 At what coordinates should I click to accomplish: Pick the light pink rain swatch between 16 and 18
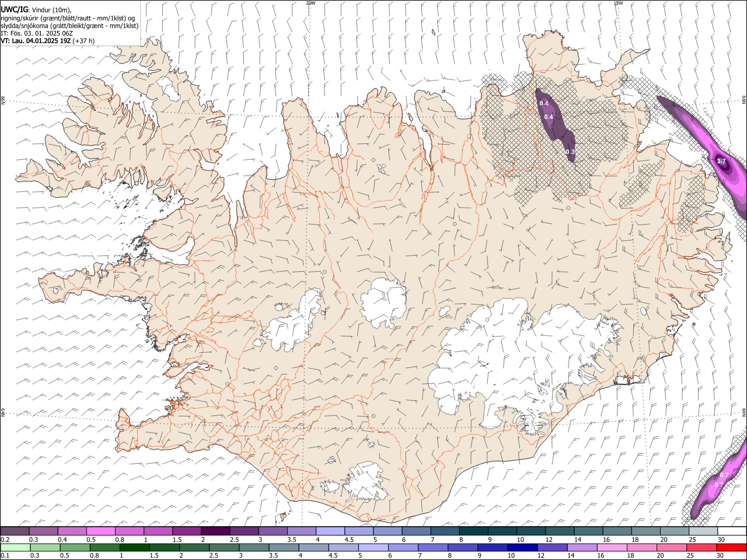(612, 547)
